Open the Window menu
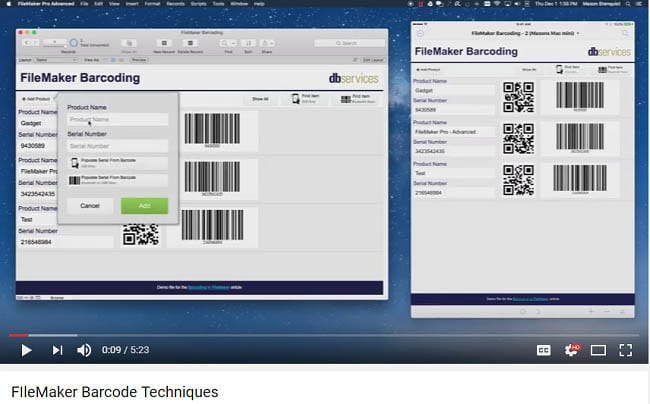650x404 pixels. click(x=239, y=4)
